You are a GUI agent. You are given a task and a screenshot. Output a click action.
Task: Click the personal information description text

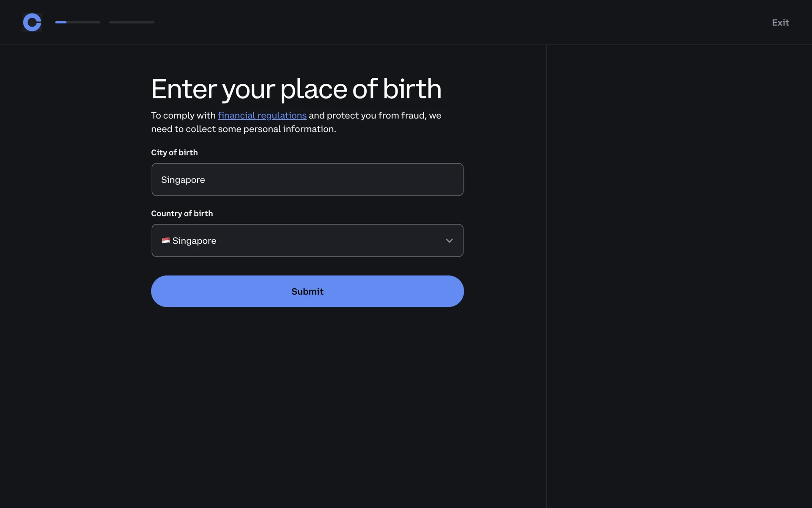(x=296, y=123)
